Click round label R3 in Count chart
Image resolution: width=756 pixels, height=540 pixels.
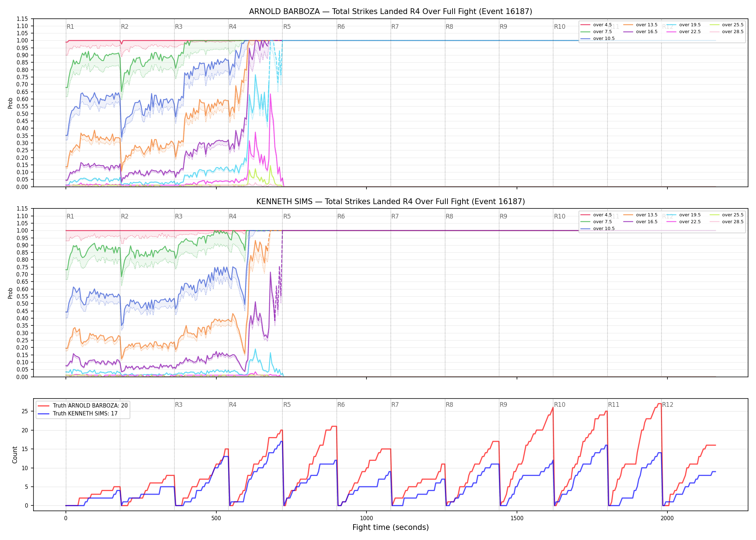pyautogui.click(x=179, y=405)
